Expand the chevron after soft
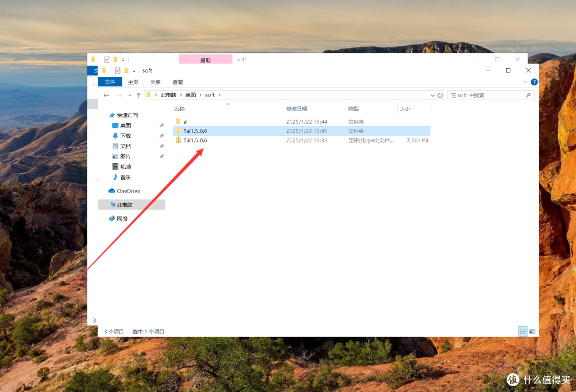This screenshot has width=576, height=392. coord(220,95)
